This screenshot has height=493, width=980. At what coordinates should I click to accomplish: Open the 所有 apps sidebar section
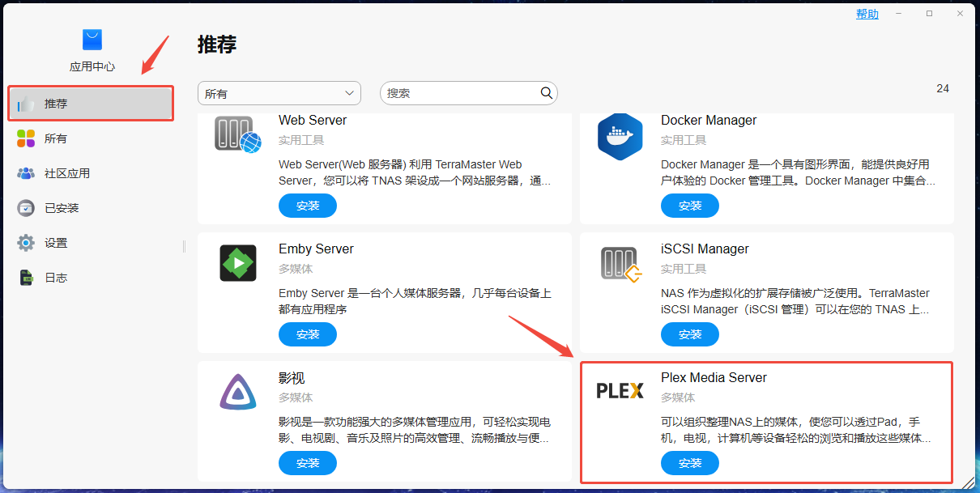tap(91, 138)
